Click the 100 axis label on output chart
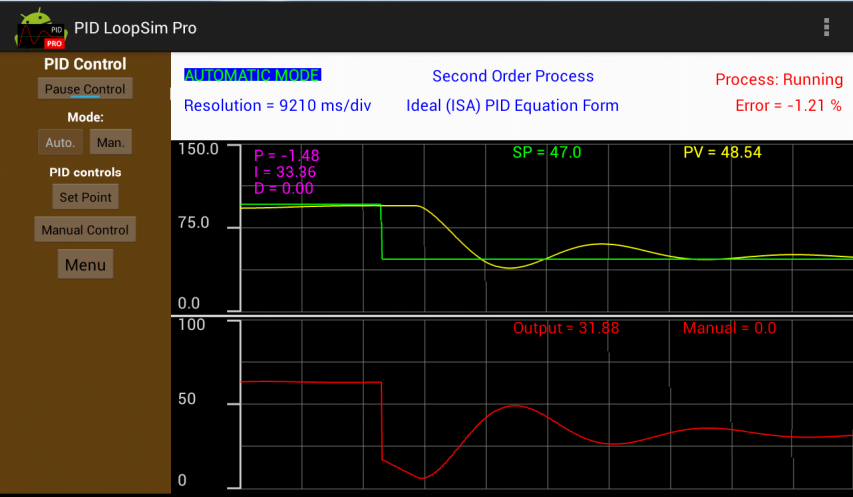The height and width of the screenshot is (497, 853). coord(192,325)
